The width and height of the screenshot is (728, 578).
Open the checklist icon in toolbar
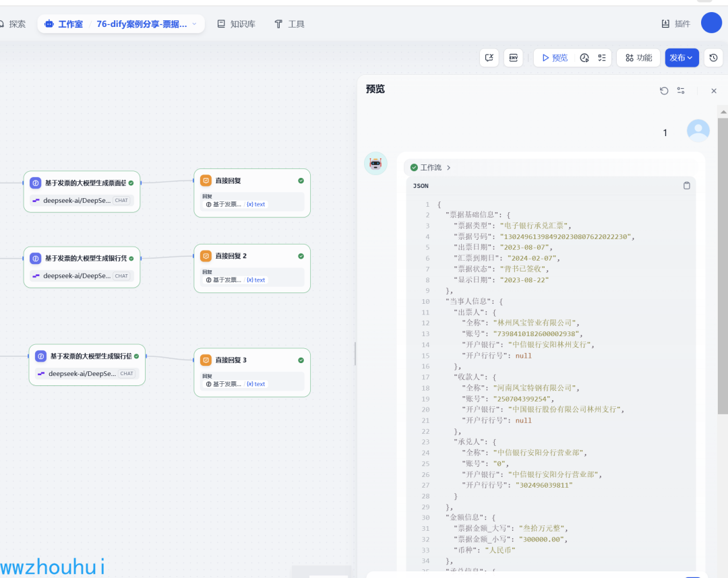(602, 57)
